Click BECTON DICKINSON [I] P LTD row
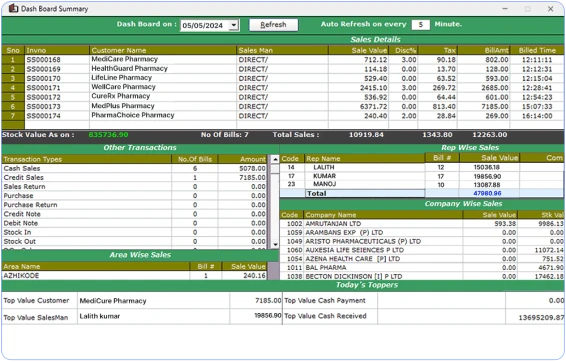Viewport: 566px width, 363px height. (422, 276)
